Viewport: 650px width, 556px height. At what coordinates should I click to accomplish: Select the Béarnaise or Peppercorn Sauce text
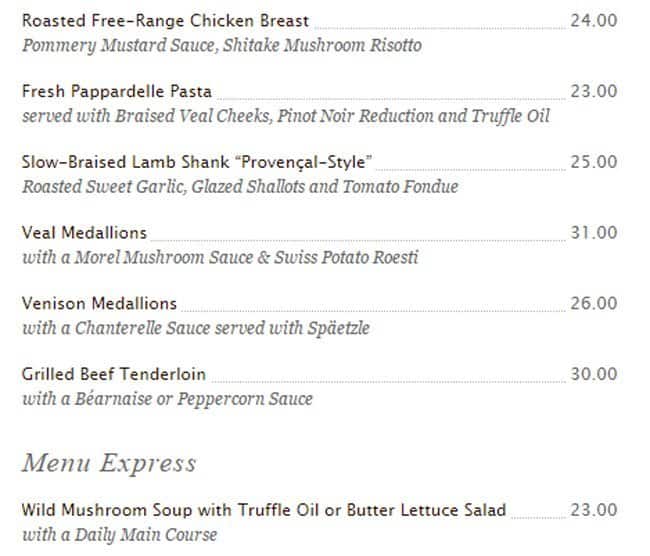click(167, 399)
